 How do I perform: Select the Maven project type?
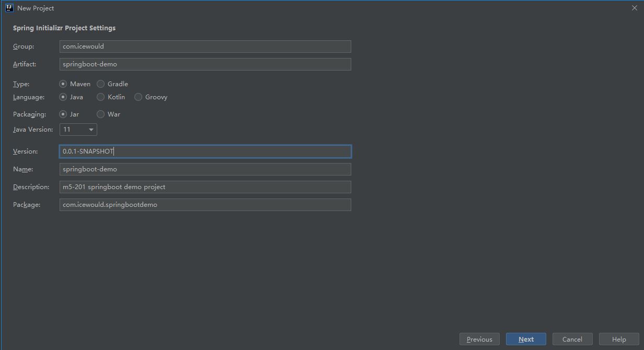pyautogui.click(x=63, y=84)
